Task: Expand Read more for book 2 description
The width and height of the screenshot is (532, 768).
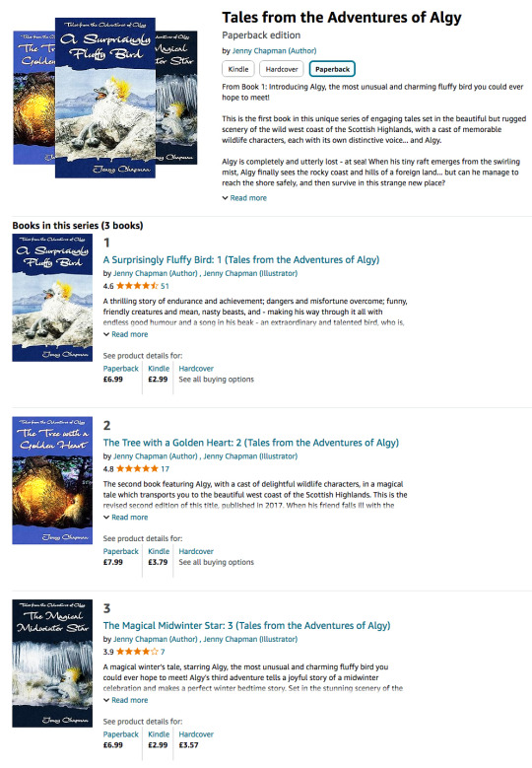Action: pos(126,518)
